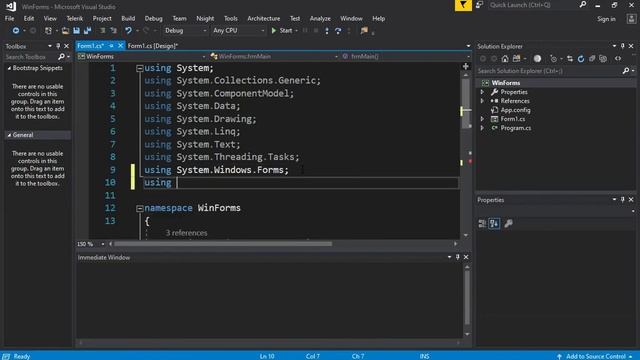Click the Save All icon

pos(87,31)
